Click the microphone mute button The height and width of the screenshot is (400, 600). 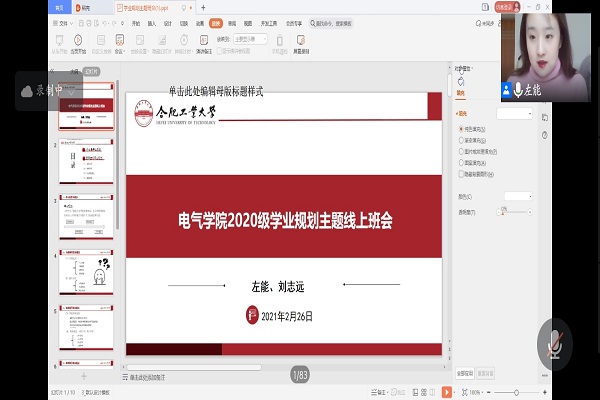pos(551,345)
